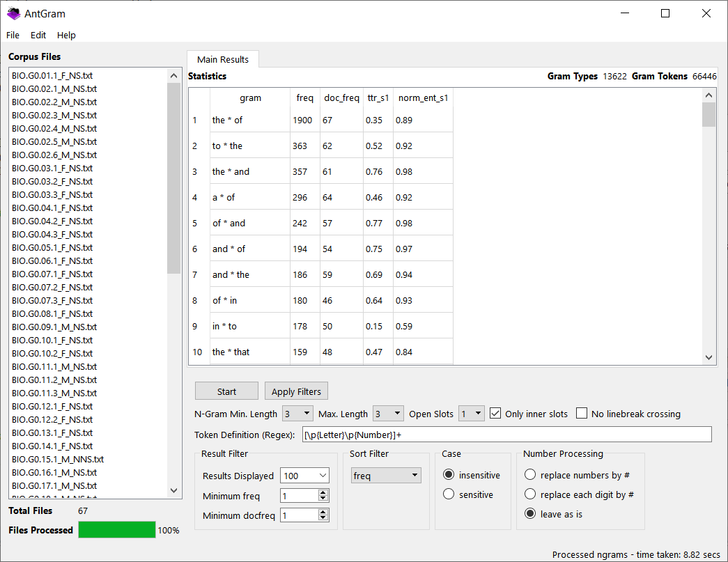
Task: Increase Minimum freq with up arrow
Action: (323, 493)
